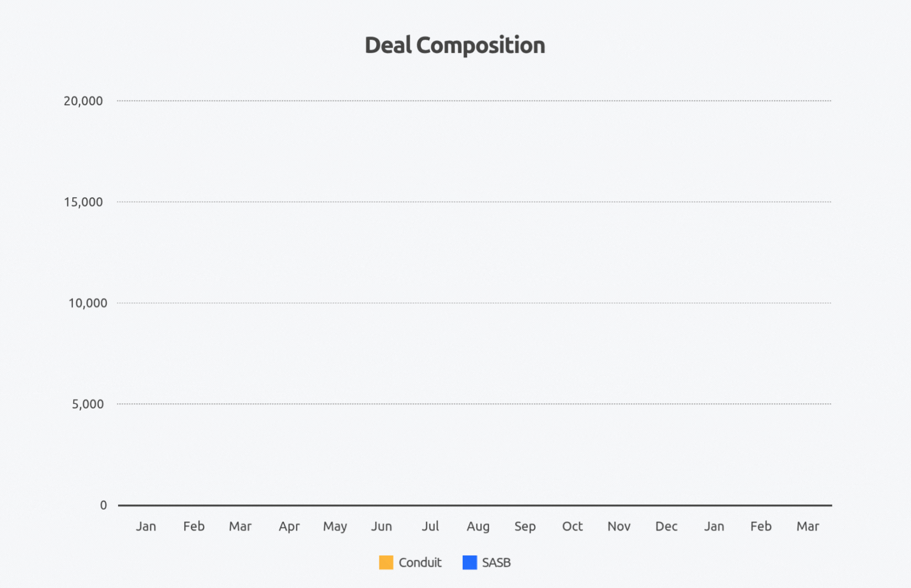Click the 5,000 y-axis label

pos(88,404)
